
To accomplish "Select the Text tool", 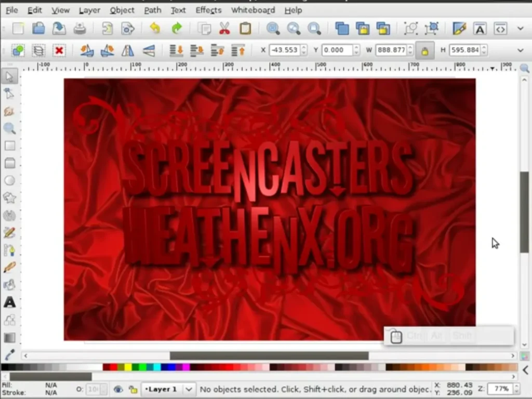I will (x=9, y=302).
